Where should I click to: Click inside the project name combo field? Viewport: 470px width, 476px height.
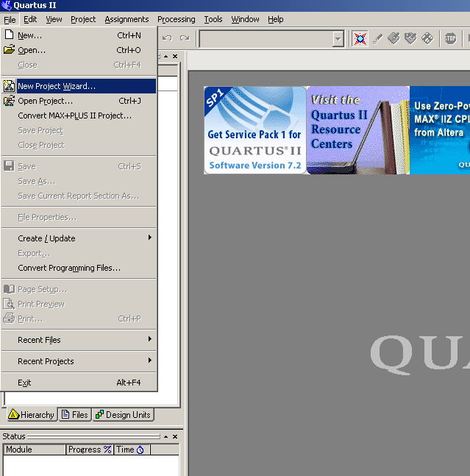pyautogui.click(x=266, y=39)
